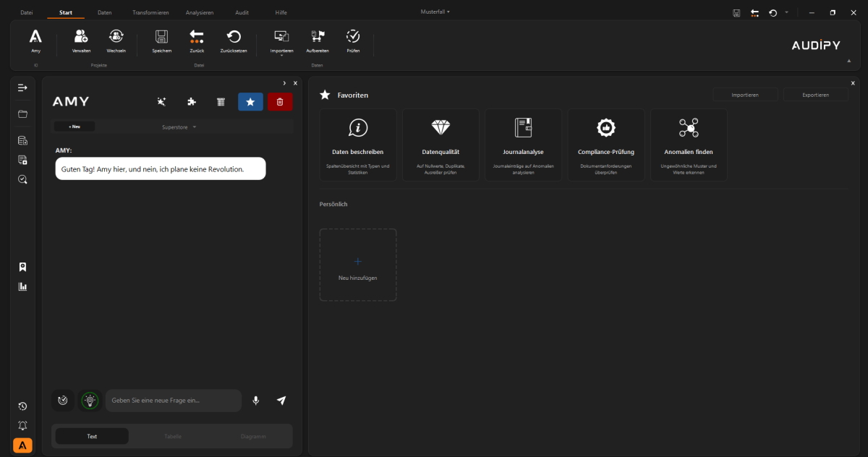Click the red trash delete button
This screenshot has height=457, width=868.
[x=280, y=102]
